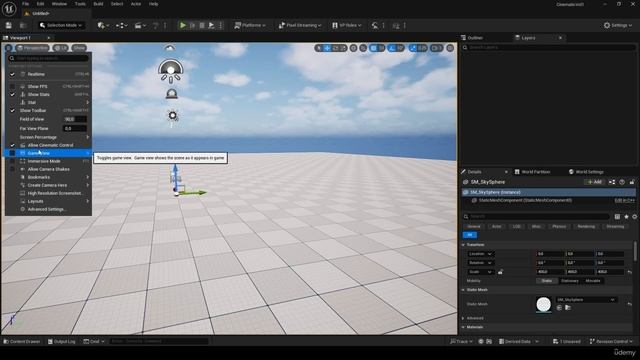Open the Selection Mode dropdown
The image size is (640, 360).
[61, 25]
